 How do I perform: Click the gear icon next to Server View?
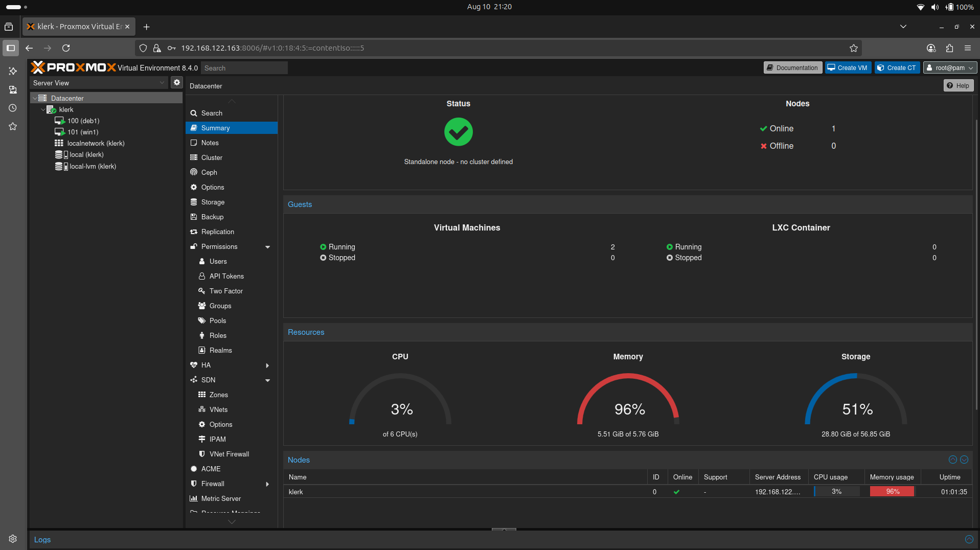coord(176,82)
